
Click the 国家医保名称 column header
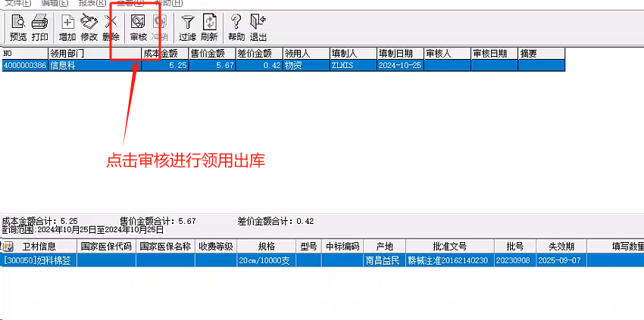[165, 247]
